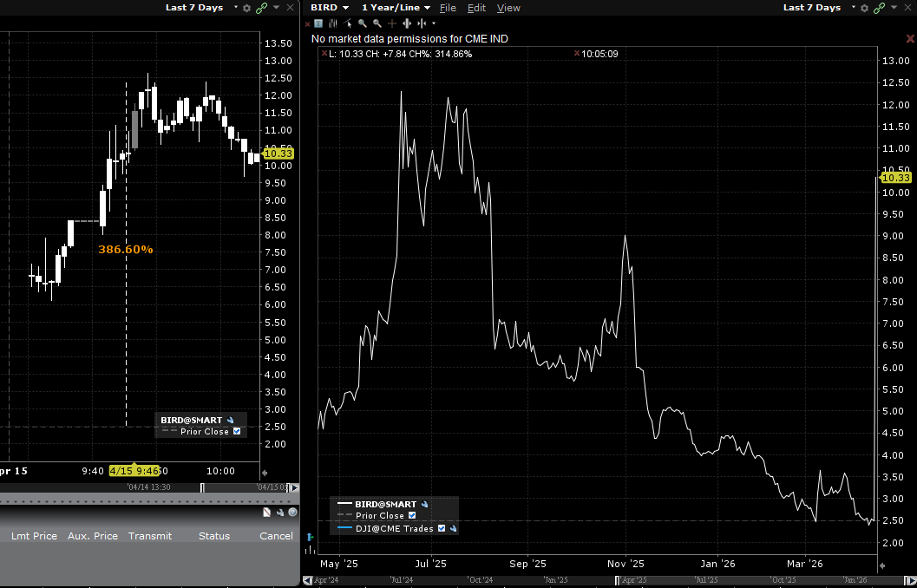Activate the crosshair tool
Screen dimensions: 917x588
(x=392, y=23)
